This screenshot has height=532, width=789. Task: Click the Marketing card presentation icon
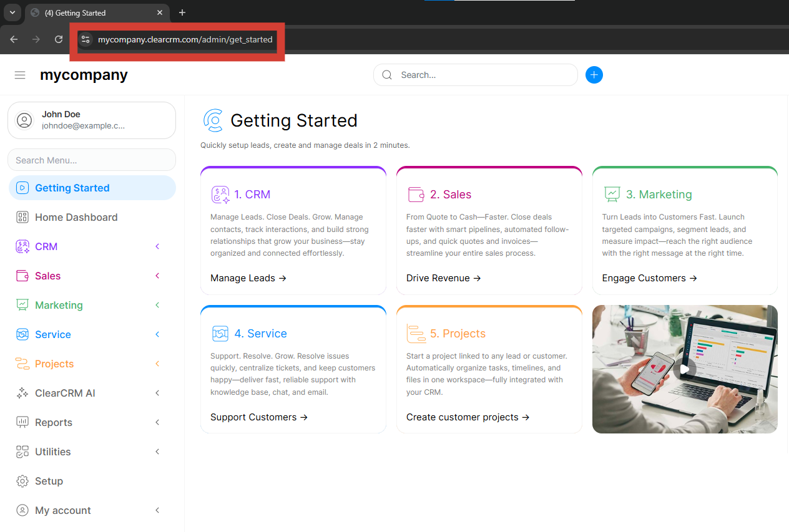click(x=612, y=195)
